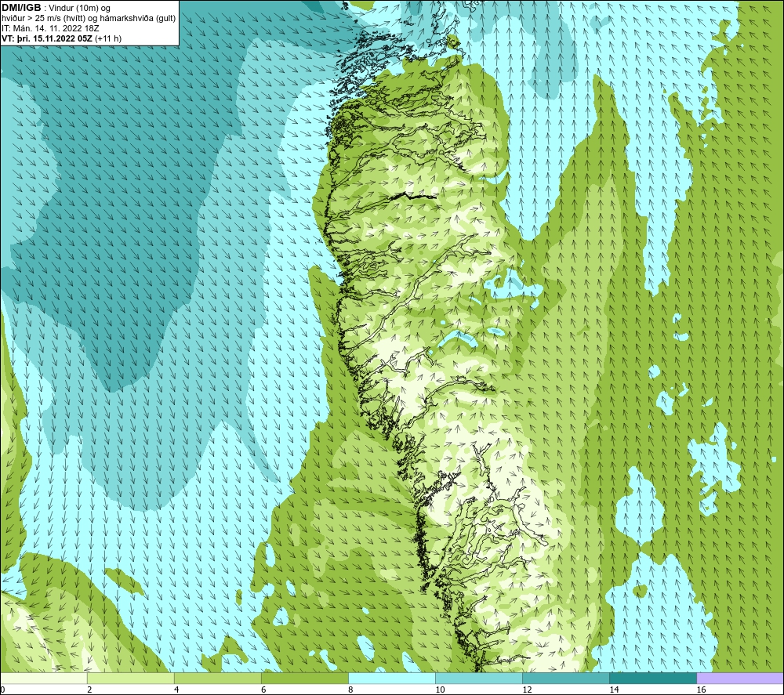Image resolution: width=784 pixels, height=695 pixels.
Task: Click the 'DMI/IGB : Vindur (10m) og' title line
Action: (56, 8)
